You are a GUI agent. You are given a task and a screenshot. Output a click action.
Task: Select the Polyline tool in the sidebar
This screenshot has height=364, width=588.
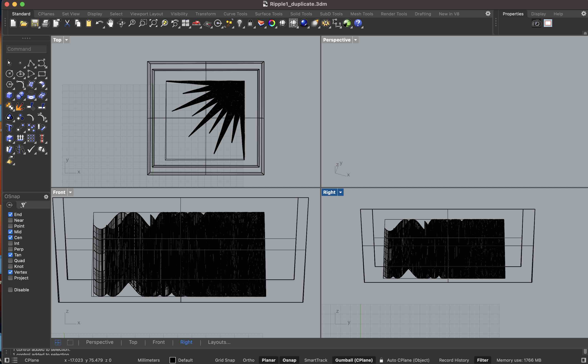[x=31, y=63]
